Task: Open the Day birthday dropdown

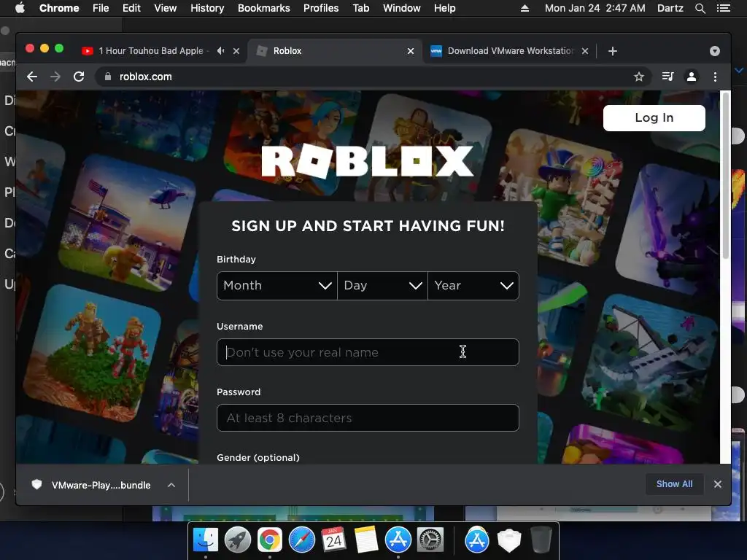Action: tap(382, 286)
